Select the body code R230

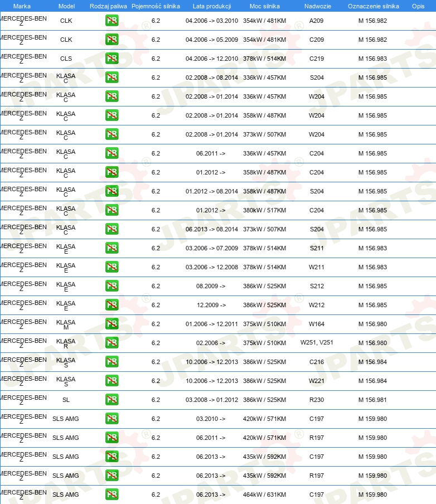click(x=316, y=400)
